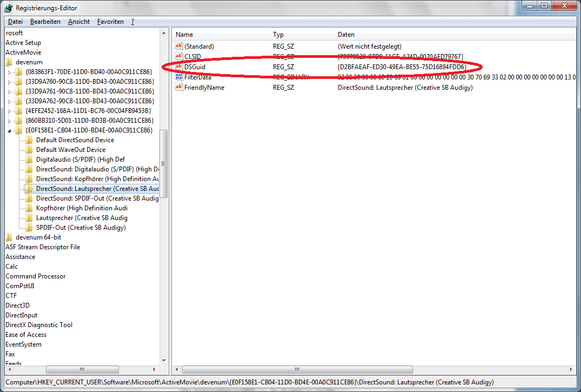Click the DirectSound: Digitalaudio folder icon
The height and width of the screenshot is (392, 581).
(x=29, y=169)
